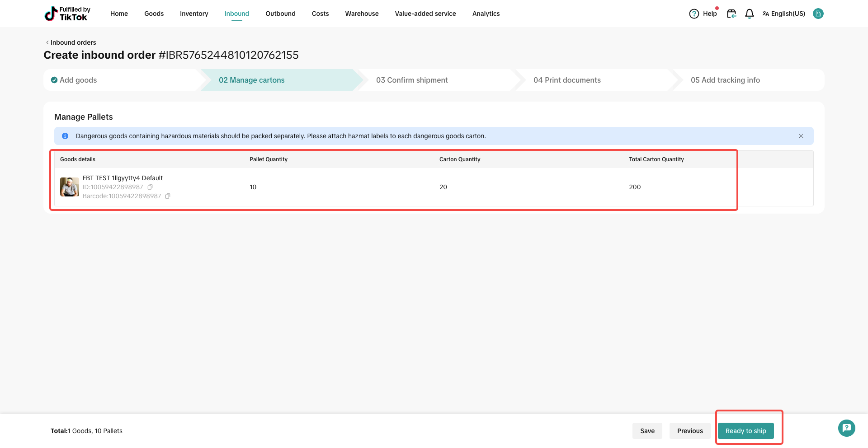This screenshot has height=448, width=868.
Task: Save the inbound order
Action: [x=647, y=431]
